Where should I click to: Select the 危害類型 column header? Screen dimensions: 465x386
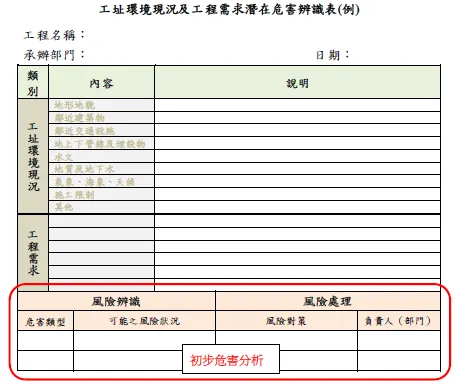tap(45, 321)
